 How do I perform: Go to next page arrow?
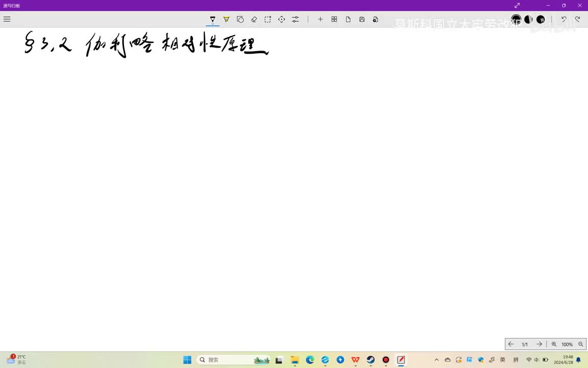coord(539,344)
